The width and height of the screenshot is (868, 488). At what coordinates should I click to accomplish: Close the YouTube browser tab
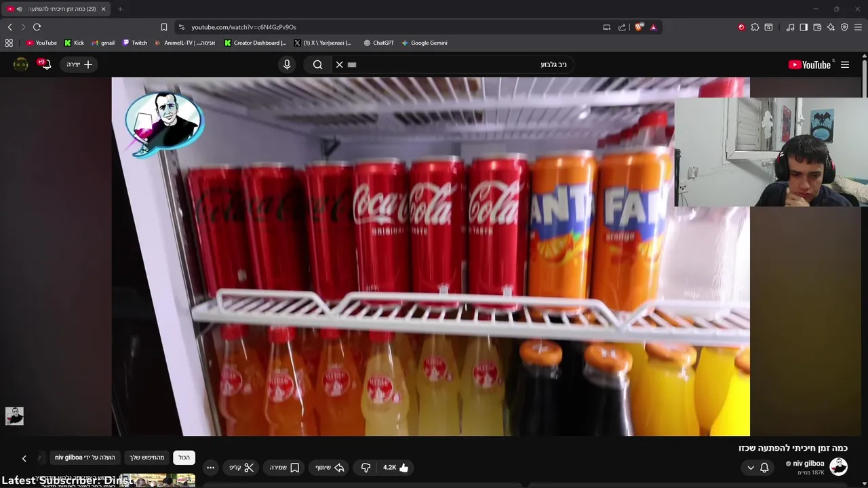coord(104,9)
